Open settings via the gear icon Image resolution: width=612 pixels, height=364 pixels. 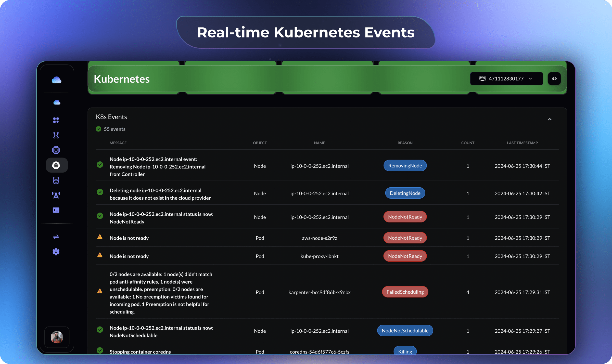pyautogui.click(x=56, y=252)
